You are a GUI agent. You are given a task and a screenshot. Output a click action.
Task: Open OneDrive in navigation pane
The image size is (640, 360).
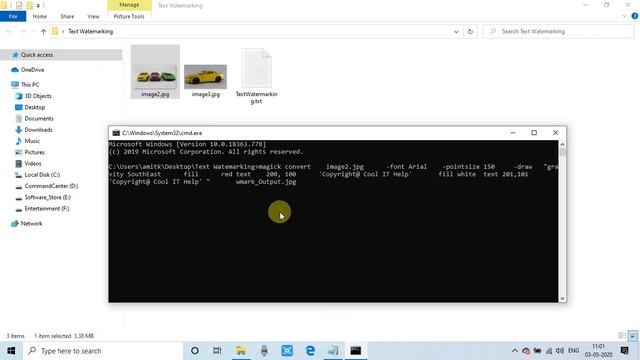point(32,70)
